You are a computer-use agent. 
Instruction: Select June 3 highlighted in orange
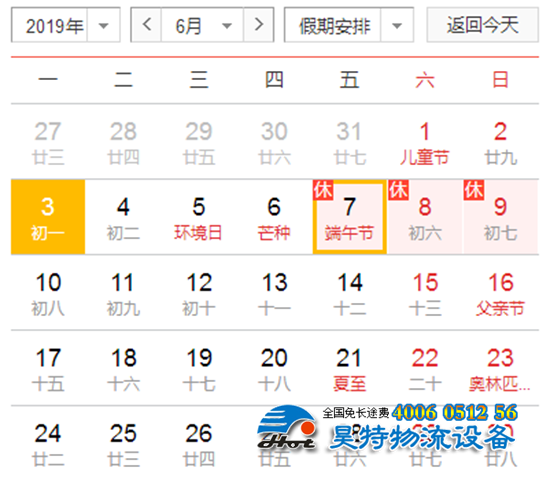click(48, 217)
